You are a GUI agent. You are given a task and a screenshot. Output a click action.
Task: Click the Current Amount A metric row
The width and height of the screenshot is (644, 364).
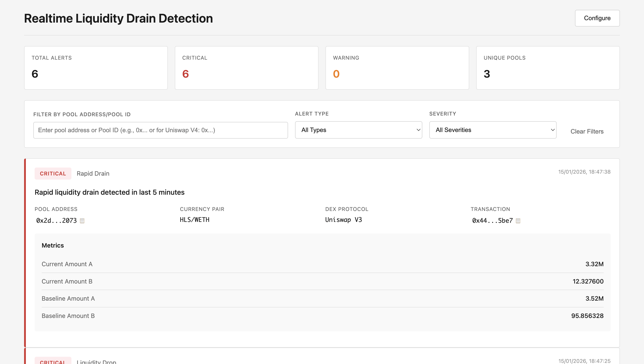click(x=322, y=264)
